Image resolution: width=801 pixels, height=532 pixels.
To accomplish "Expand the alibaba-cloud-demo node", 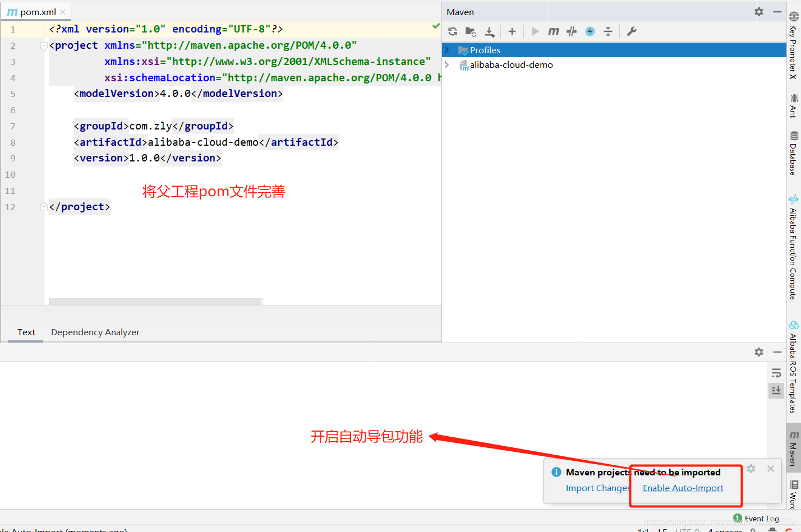I will point(447,65).
